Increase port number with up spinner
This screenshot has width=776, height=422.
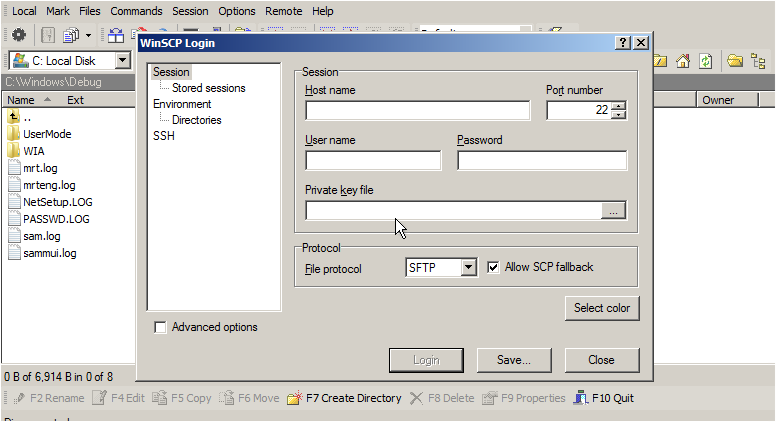618,105
